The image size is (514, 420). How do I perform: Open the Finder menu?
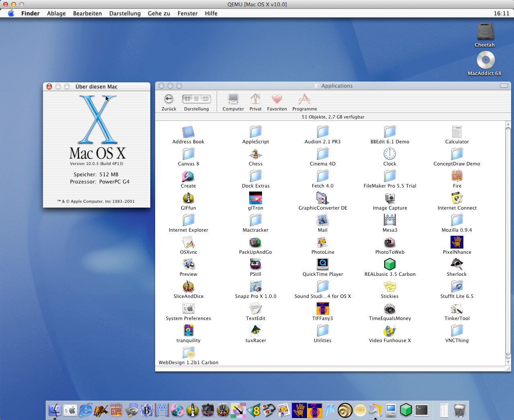pyautogui.click(x=31, y=13)
